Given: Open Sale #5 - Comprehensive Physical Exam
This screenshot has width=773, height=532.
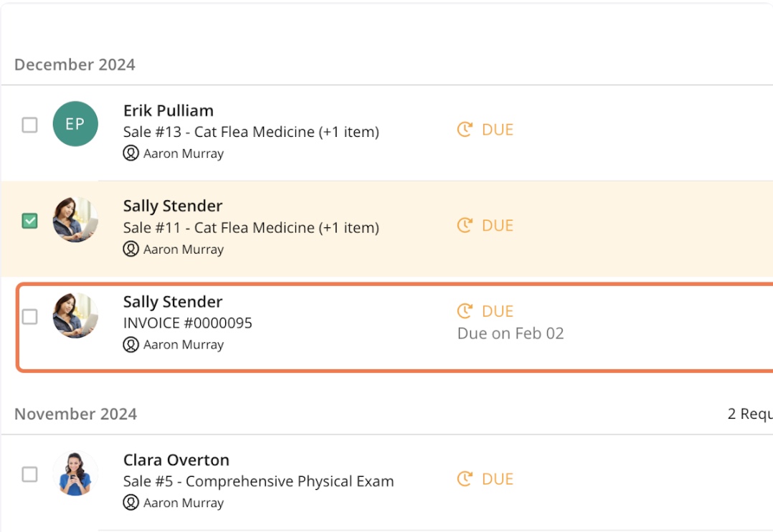Looking at the screenshot, I should (258, 481).
